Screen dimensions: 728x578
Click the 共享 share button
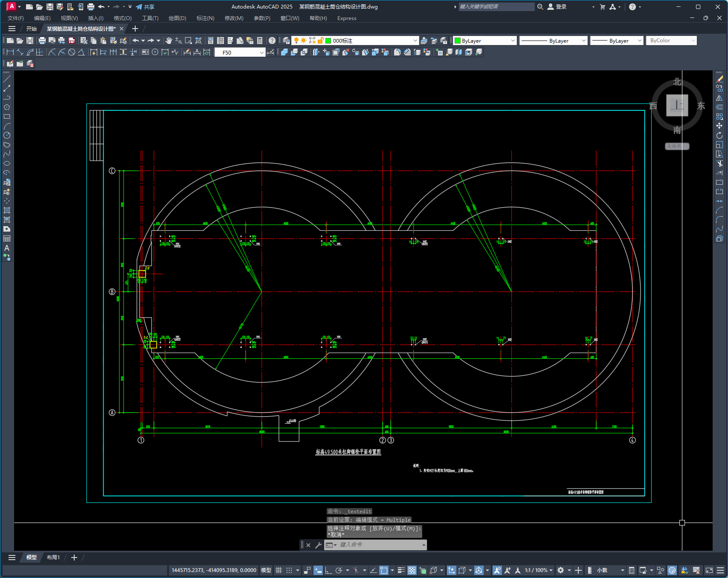click(x=145, y=7)
